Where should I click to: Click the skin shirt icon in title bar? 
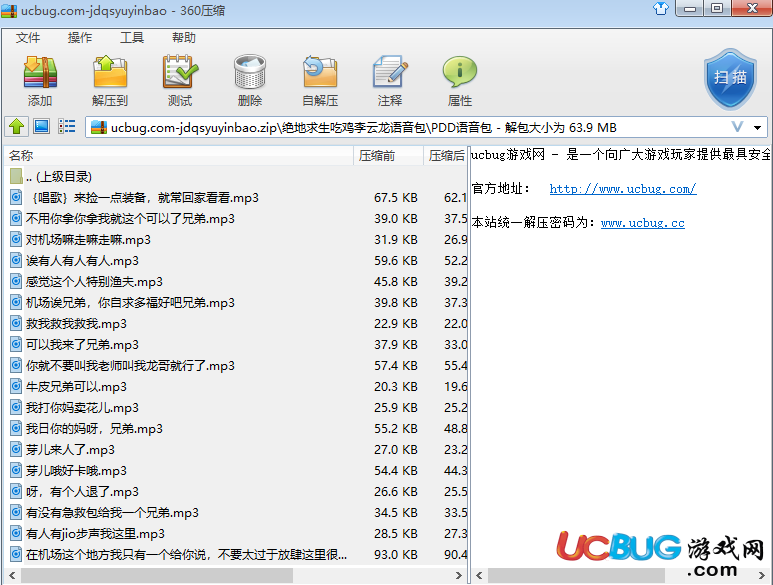click(661, 8)
